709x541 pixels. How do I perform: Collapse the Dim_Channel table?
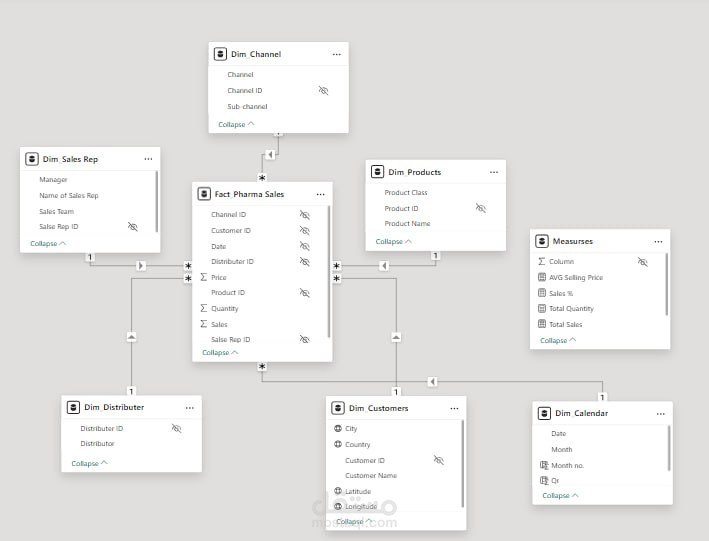coord(236,125)
